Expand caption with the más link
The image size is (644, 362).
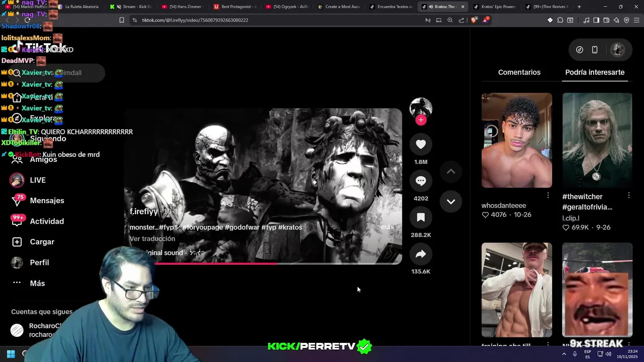point(387,227)
